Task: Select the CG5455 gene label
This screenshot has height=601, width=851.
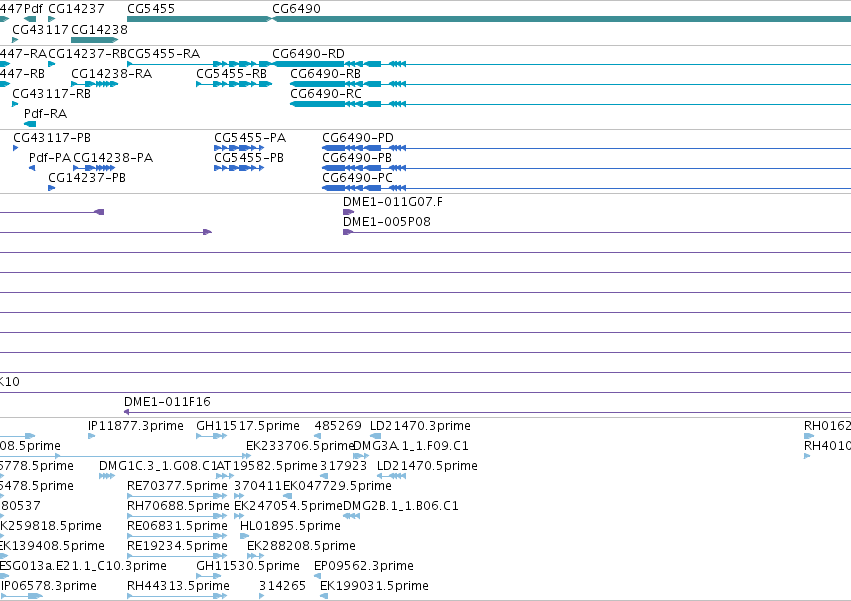Action: pyautogui.click(x=151, y=9)
